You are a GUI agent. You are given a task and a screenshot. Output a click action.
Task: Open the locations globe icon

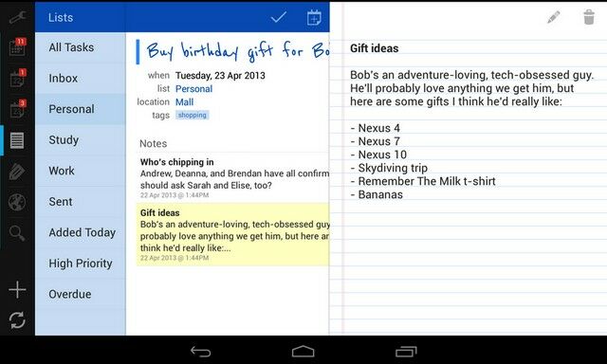[17, 202]
